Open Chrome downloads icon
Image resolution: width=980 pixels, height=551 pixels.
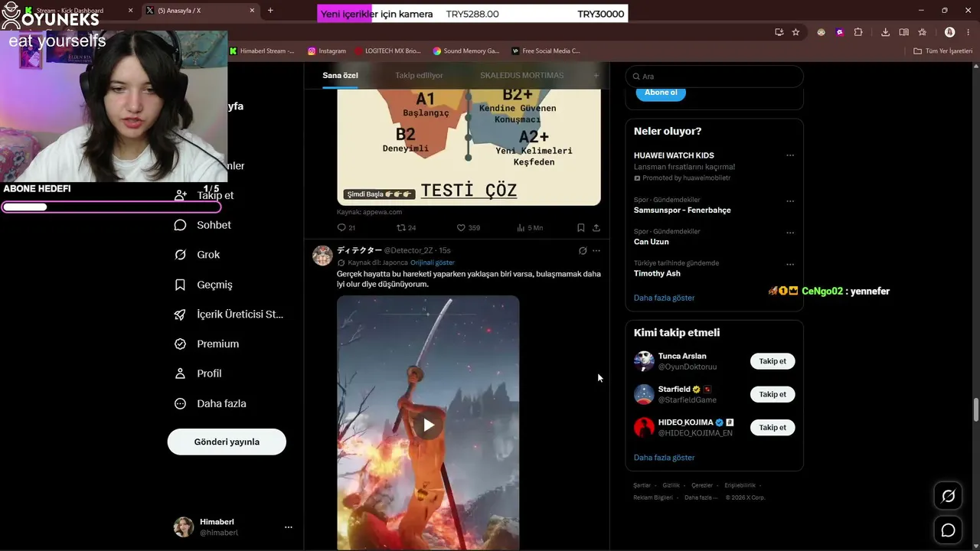pyautogui.click(x=885, y=32)
